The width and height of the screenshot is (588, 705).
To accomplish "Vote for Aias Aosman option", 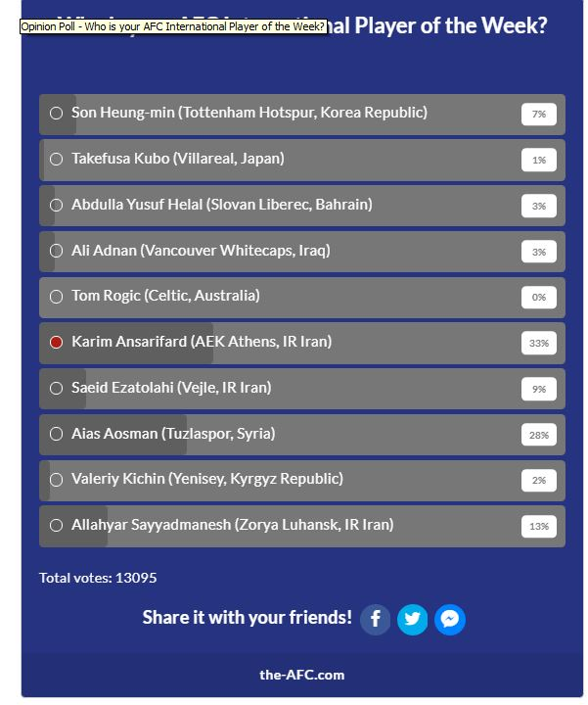I will point(57,434).
